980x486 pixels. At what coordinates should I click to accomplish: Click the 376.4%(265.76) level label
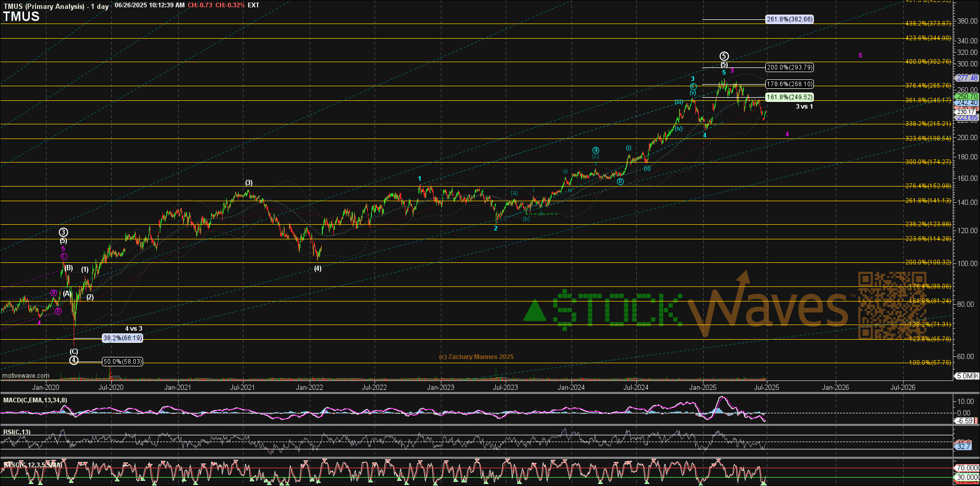click(928, 86)
